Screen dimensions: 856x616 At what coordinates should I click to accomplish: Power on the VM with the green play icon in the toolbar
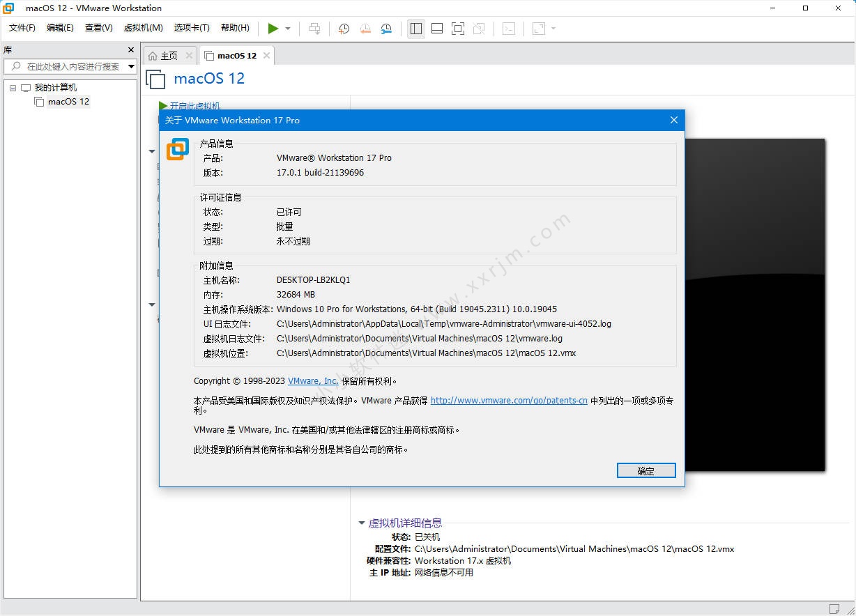point(273,29)
